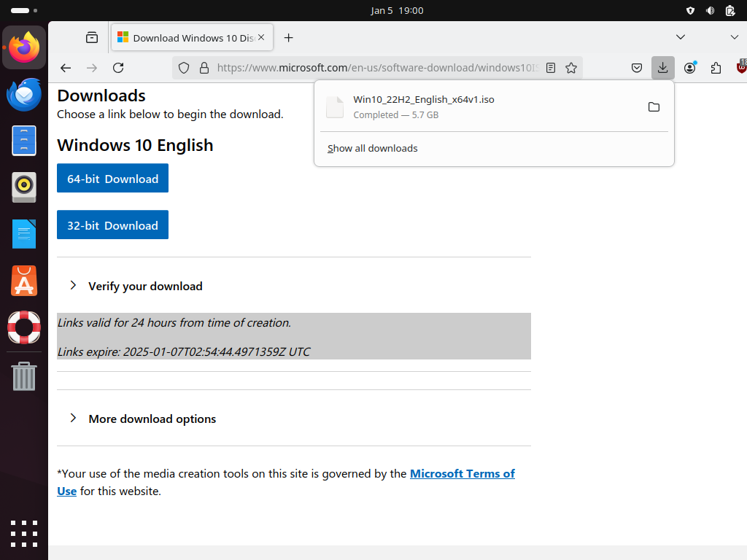
Task: Click the tracking protection shield icon
Action: tap(184, 68)
